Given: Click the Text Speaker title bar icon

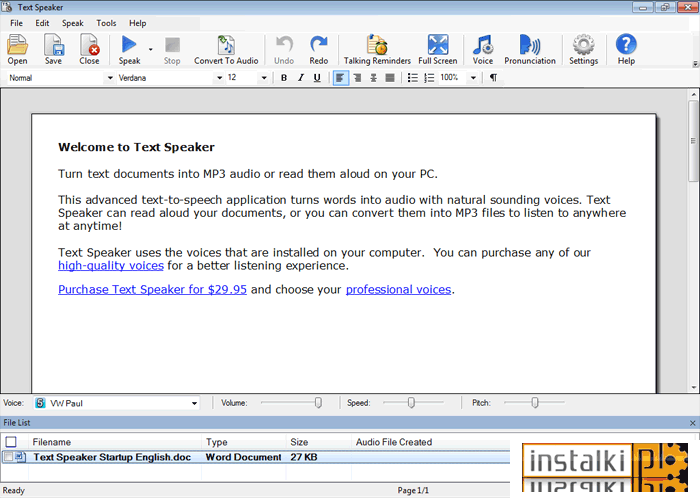Looking at the screenshot, I should [7, 7].
